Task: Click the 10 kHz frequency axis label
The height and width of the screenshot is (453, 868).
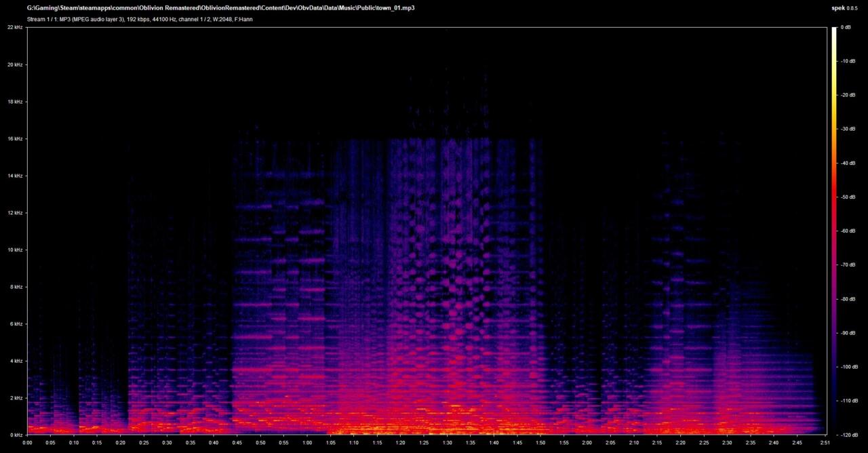Action: tap(16, 250)
